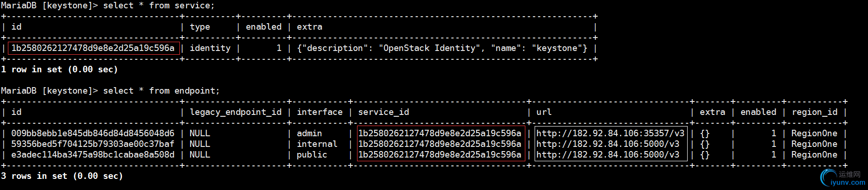Click the URL in the public endpoint row
The height and width of the screenshot is (190, 868).
point(608,155)
